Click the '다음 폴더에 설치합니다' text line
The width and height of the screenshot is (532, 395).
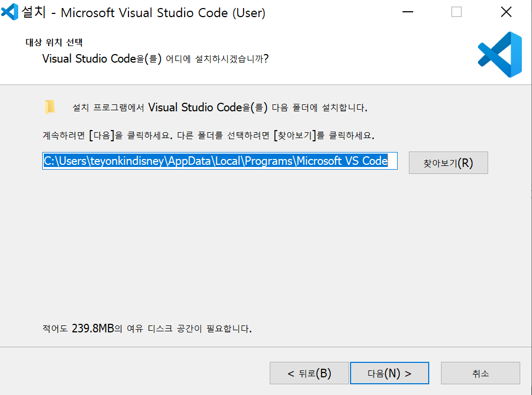tap(220, 108)
